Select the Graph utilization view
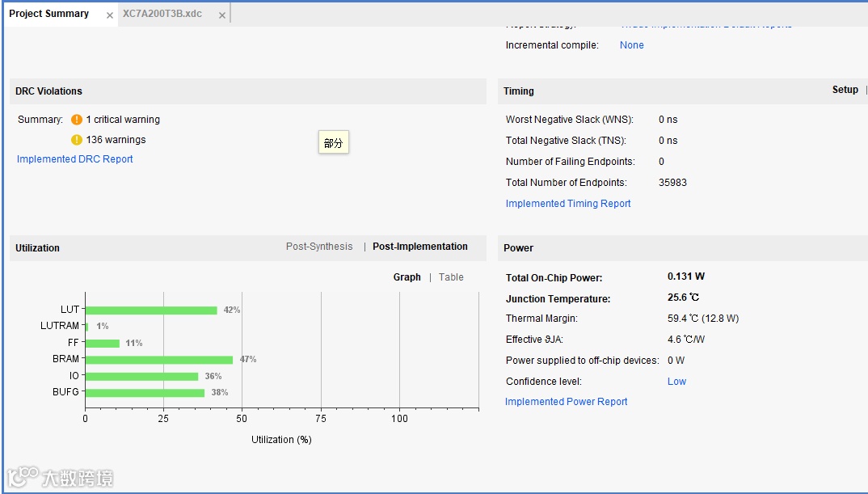 click(x=407, y=277)
